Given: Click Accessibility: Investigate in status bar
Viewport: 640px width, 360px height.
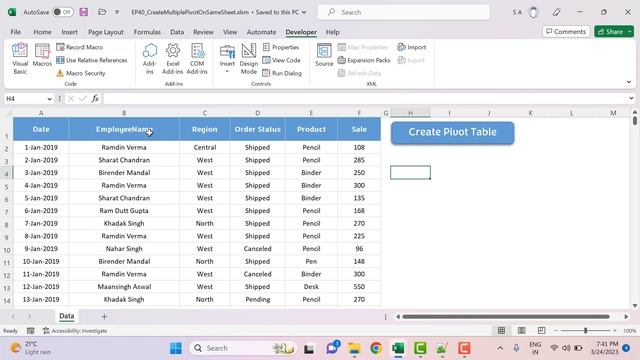Looking at the screenshot, I should tap(75, 331).
